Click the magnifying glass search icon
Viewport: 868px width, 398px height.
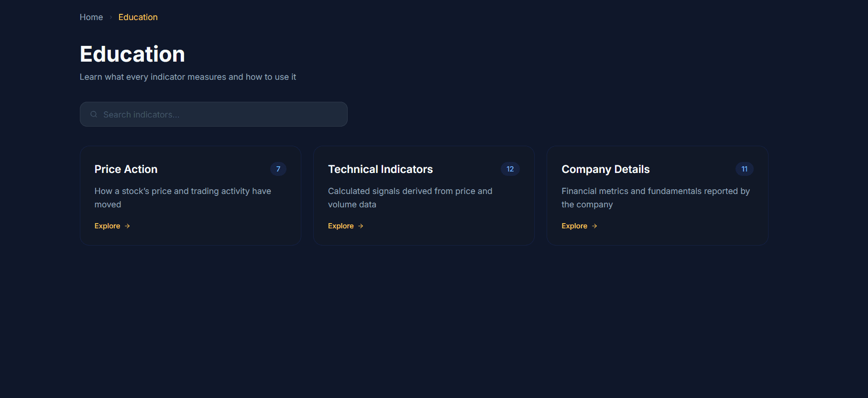pyautogui.click(x=94, y=114)
